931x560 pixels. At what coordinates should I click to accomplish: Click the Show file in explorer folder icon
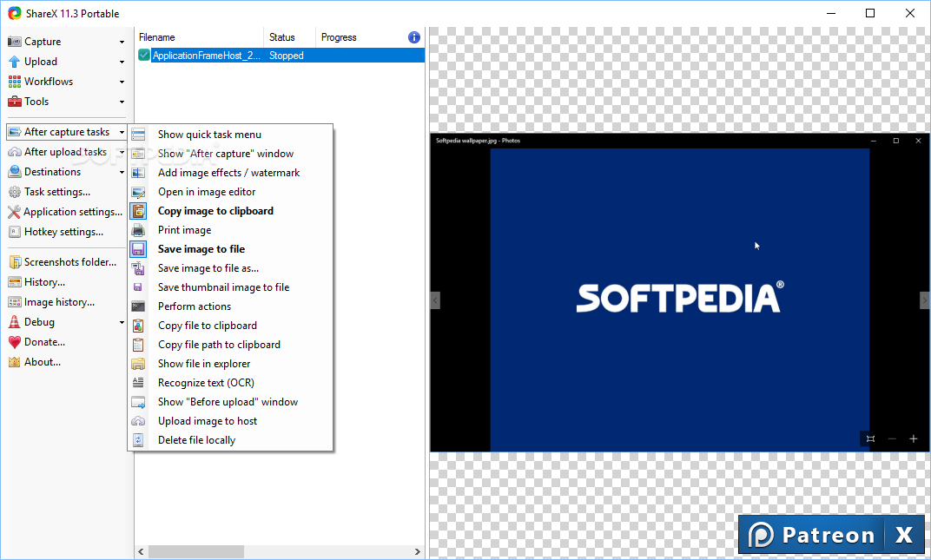(138, 364)
